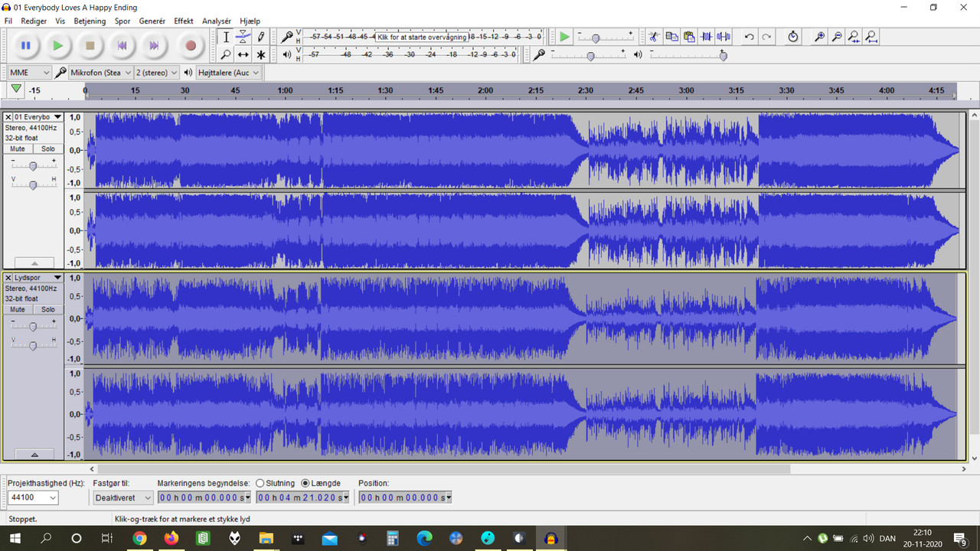This screenshot has width=980, height=551.
Task: Select the Zoom magnifier tool
Action: [226, 54]
